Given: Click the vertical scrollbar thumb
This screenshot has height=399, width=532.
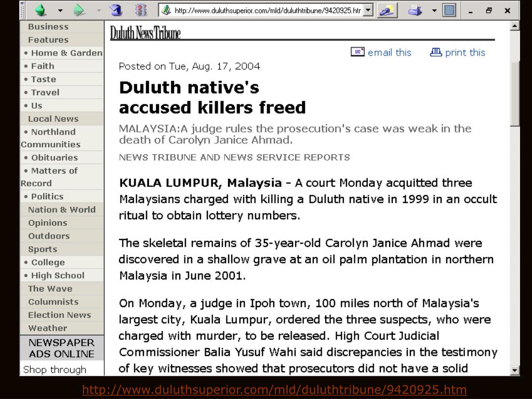Looking at the screenshot, I should 515,94.
